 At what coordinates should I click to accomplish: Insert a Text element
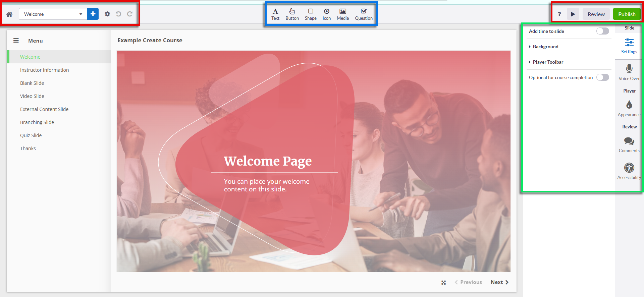275,14
